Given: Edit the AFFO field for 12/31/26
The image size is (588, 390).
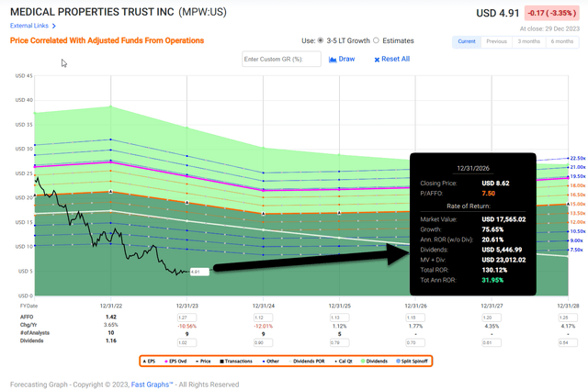Looking at the screenshot, I should (415, 318).
